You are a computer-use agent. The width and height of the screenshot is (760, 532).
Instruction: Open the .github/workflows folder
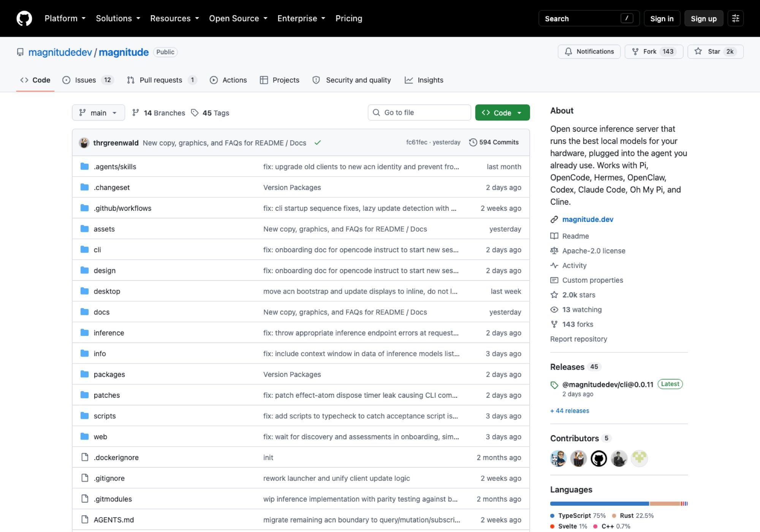(x=122, y=208)
